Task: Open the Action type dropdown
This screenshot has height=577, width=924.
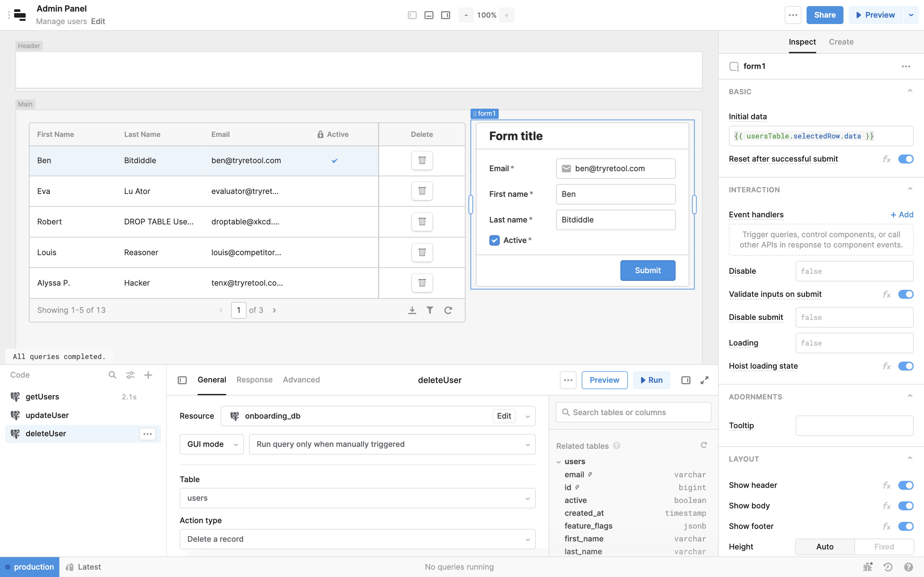Action: (357, 539)
